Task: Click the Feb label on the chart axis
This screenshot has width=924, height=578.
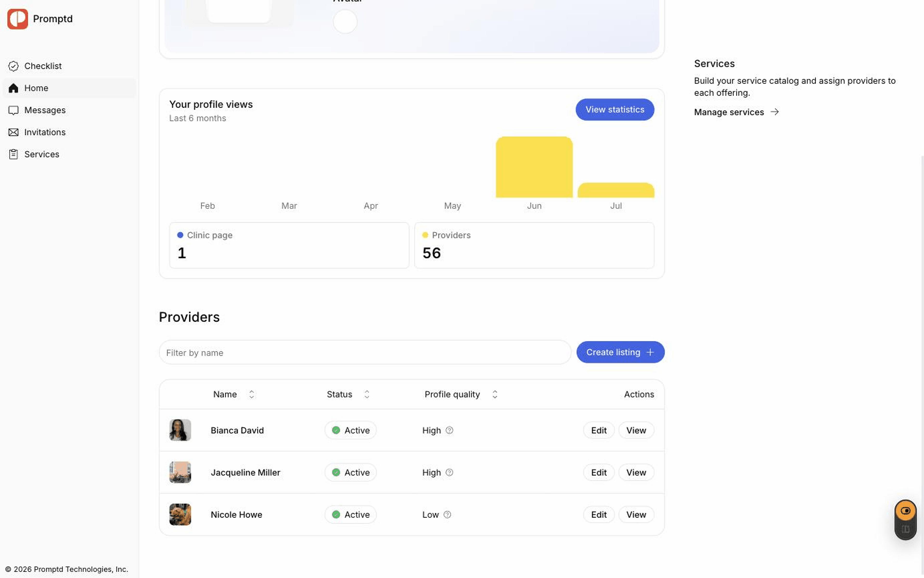Action: 207,206
